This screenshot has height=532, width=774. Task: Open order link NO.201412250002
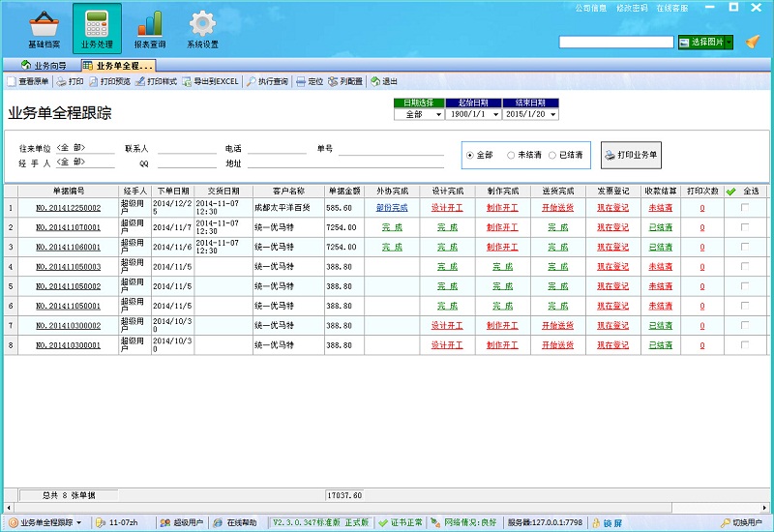point(68,207)
